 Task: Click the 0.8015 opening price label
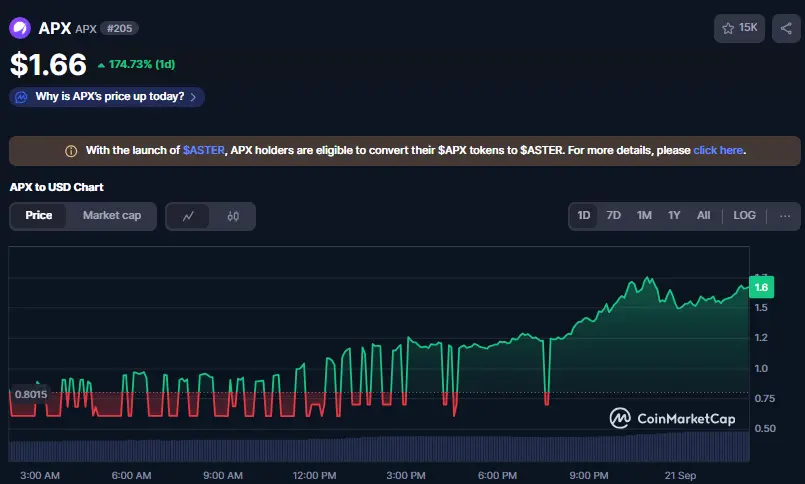tap(31, 394)
